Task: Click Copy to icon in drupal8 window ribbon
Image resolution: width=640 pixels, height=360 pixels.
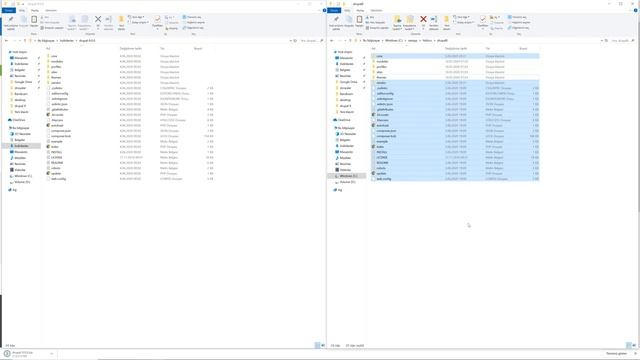Action: (410, 22)
